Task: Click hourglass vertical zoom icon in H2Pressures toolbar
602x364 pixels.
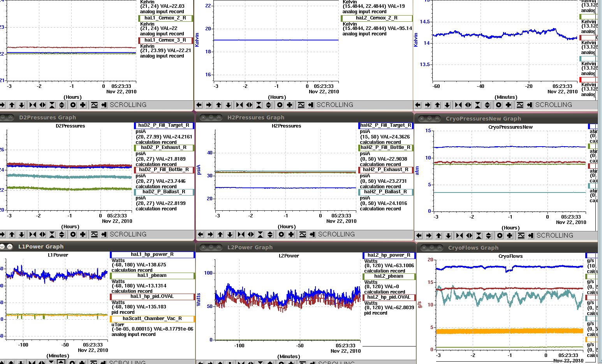Action: [261, 234]
